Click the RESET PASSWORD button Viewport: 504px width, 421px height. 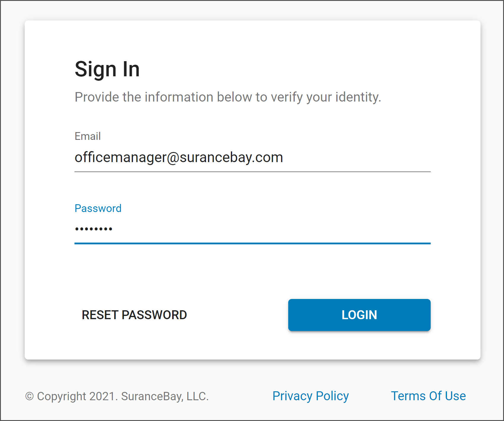pyautogui.click(x=134, y=315)
